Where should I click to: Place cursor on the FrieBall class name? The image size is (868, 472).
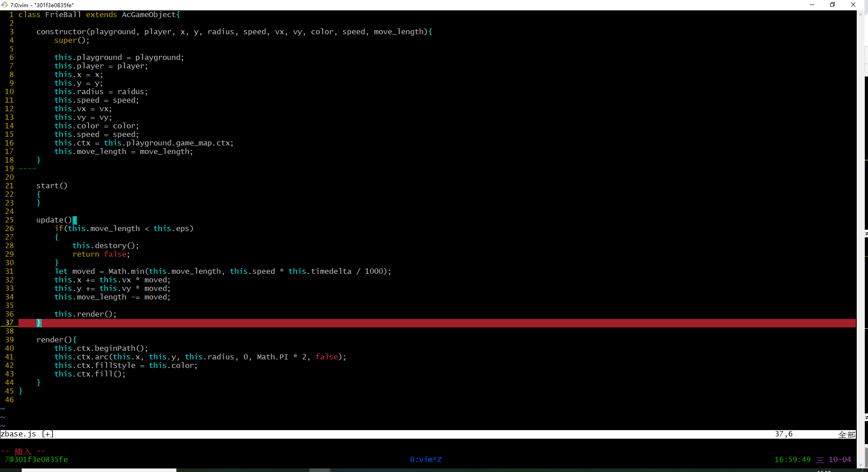tap(63, 15)
